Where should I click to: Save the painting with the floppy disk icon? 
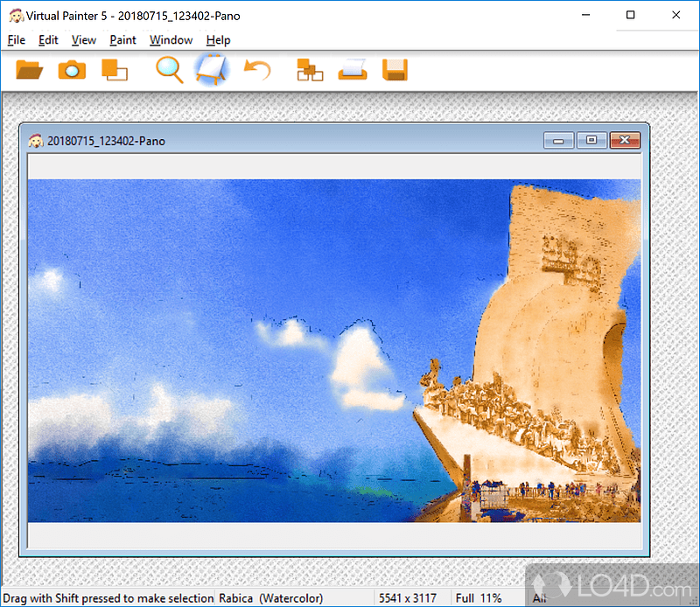(395, 70)
